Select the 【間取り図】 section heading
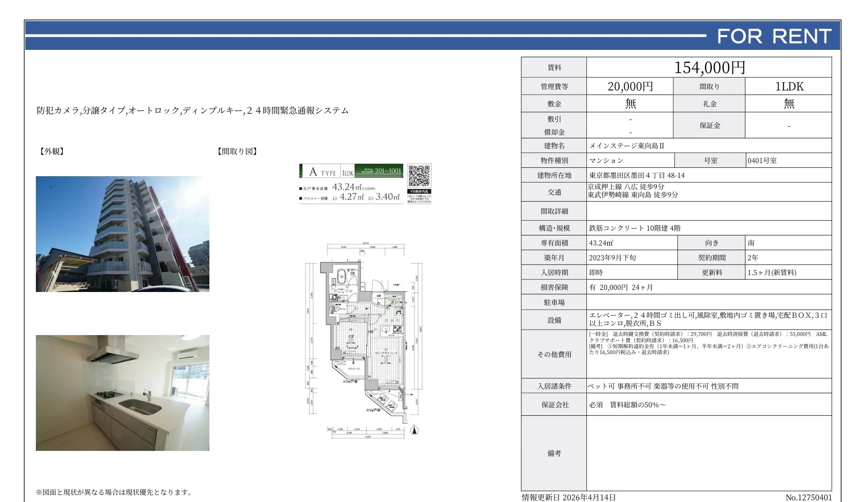Screen dimensions: 868x502 click(237, 151)
